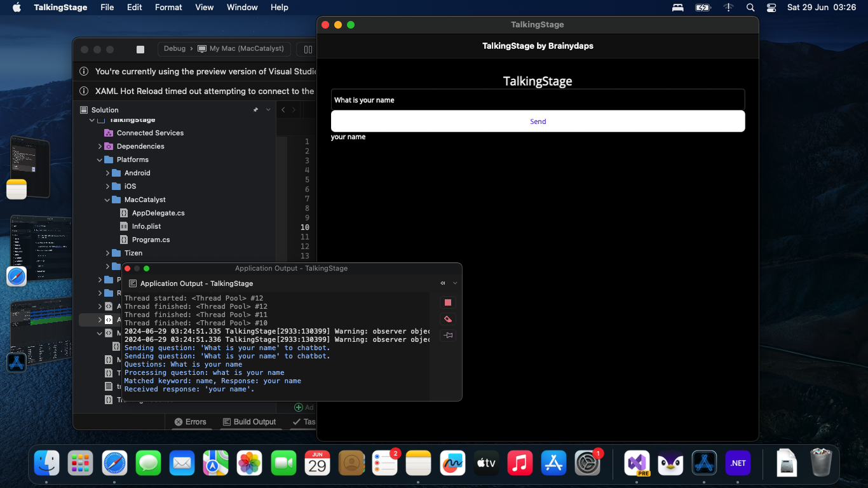Select the My Mac (MacCatalyst) run target
Viewport: 868px width, 488px height.
(x=241, y=49)
